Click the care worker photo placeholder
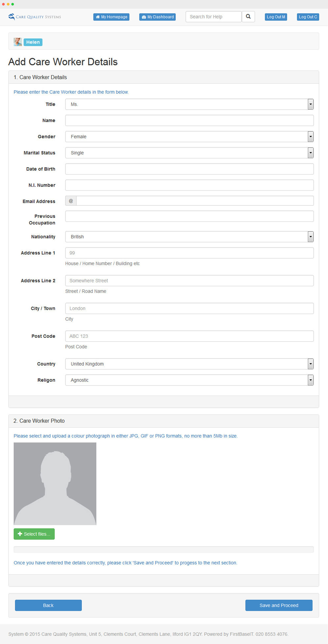Image resolution: width=328 pixels, height=644 pixels. pyautogui.click(x=55, y=483)
